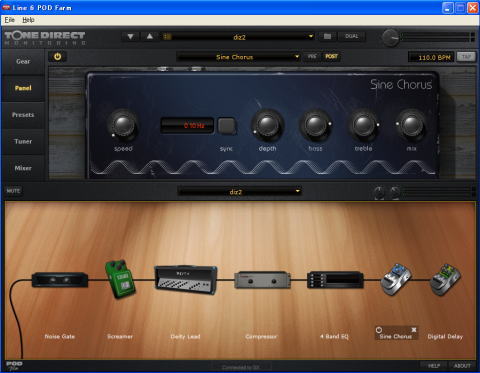Click the single tone view icon

327,36
